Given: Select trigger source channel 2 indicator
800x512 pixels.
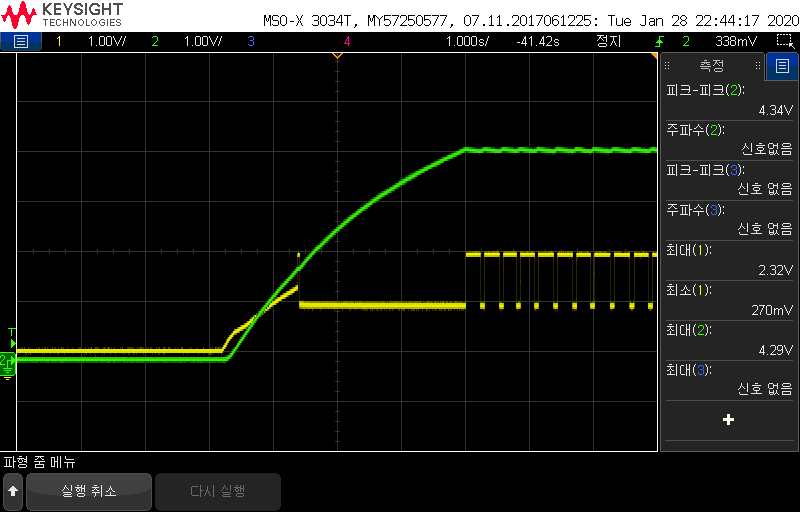Looking at the screenshot, I should [x=686, y=41].
